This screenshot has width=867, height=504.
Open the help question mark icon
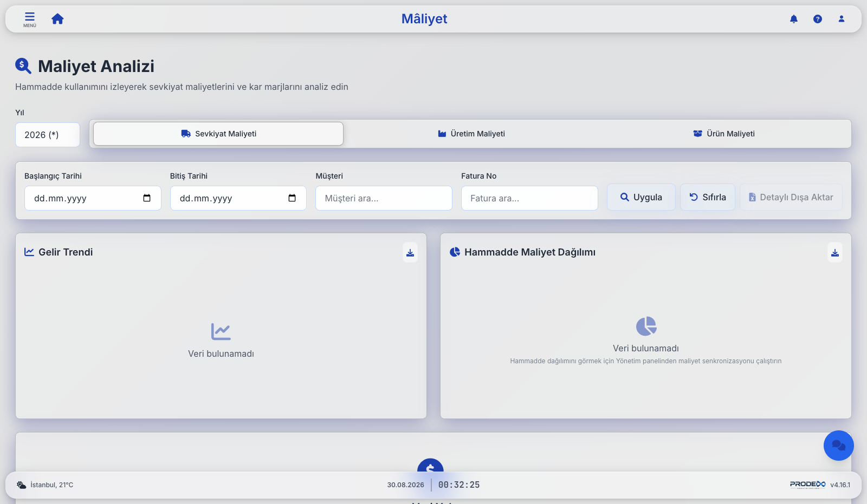point(818,19)
